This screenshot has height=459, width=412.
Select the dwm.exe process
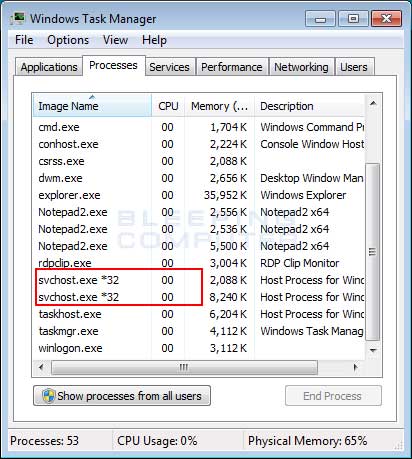[199, 178]
